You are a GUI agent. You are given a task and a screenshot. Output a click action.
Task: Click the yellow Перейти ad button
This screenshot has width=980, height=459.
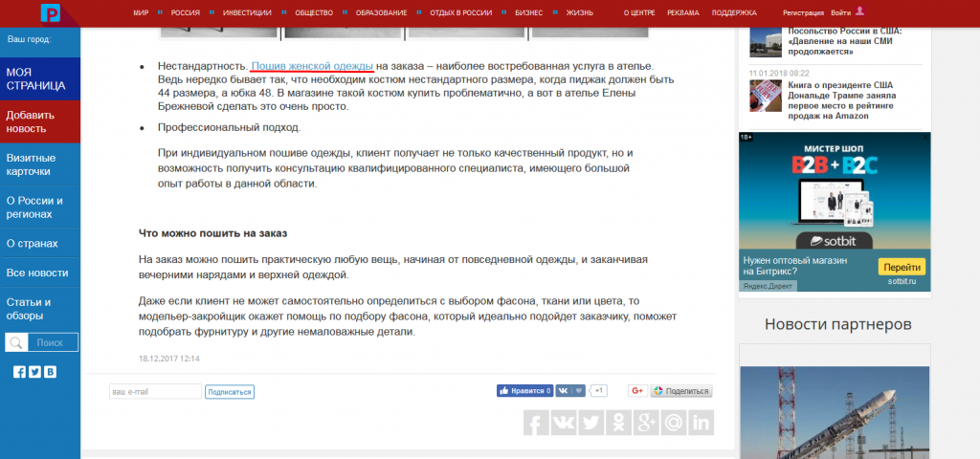click(902, 268)
